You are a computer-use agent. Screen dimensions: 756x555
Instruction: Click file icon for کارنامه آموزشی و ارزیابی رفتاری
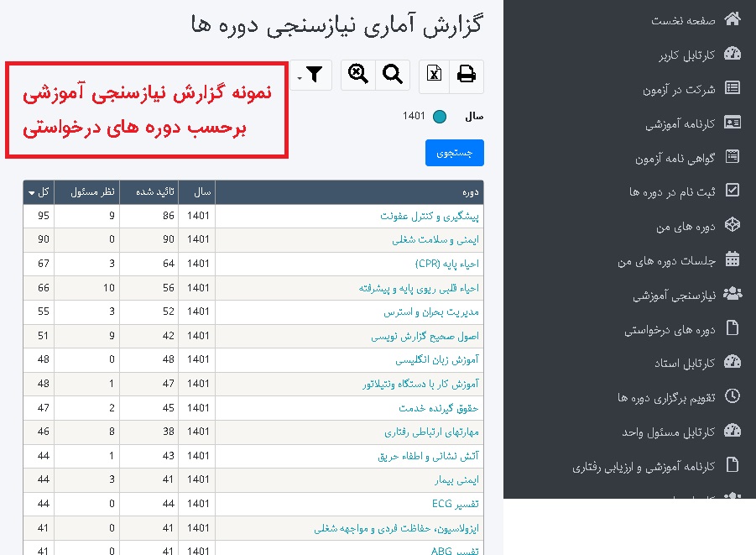pos(733,465)
